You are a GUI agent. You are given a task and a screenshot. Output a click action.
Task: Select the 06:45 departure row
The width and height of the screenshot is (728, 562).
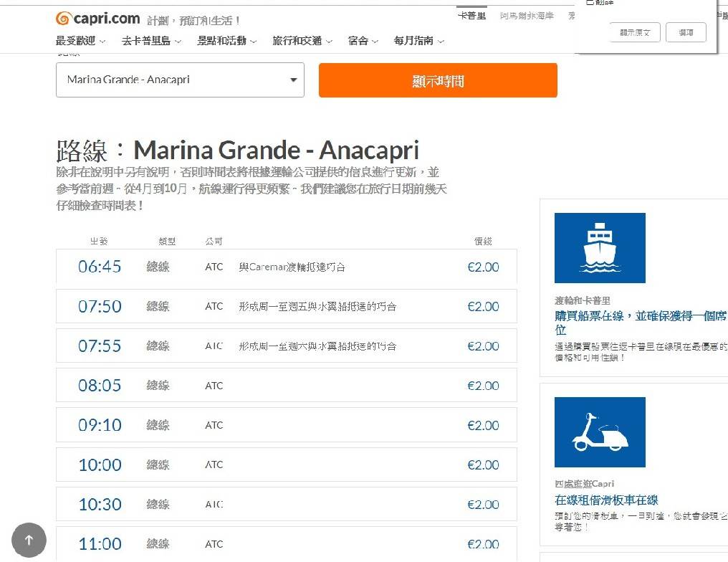286,267
